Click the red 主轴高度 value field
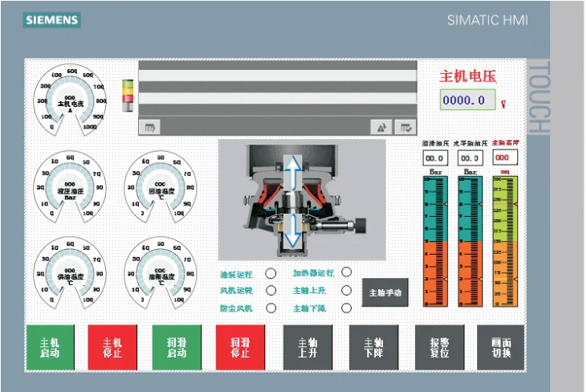Image resolution: width=587 pixels, height=392 pixels. tap(505, 157)
